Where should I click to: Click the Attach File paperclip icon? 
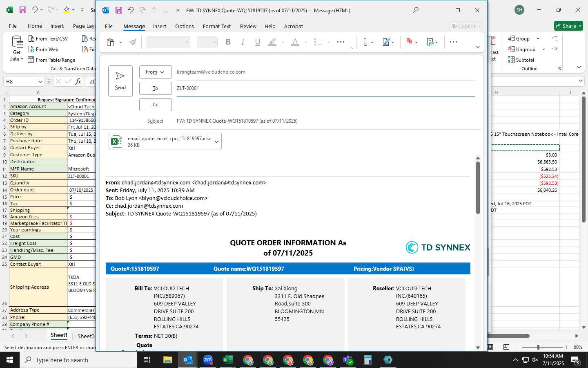[x=365, y=42]
